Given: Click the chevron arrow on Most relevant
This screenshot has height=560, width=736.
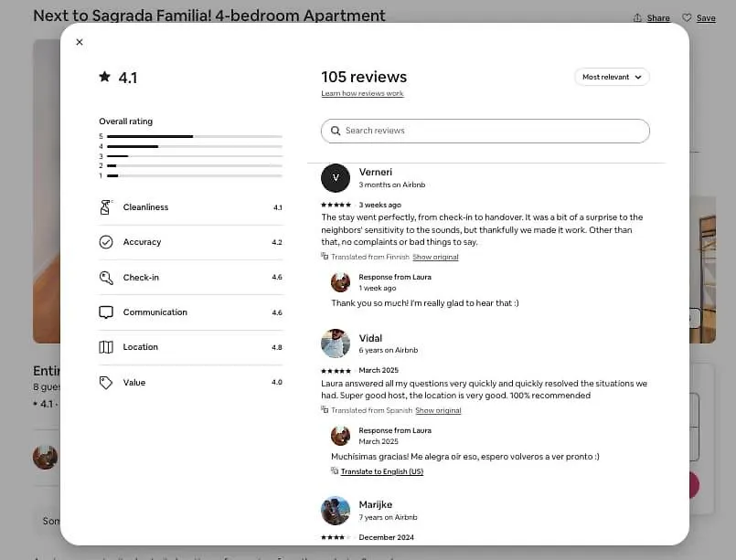Looking at the screenshot, I should pyautogui.click(x=638, y=78).
